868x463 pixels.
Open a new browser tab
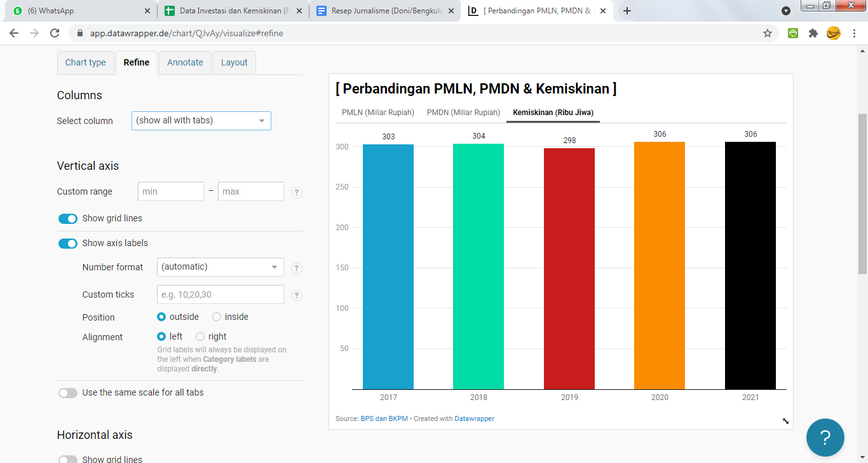tap(627, 11)
